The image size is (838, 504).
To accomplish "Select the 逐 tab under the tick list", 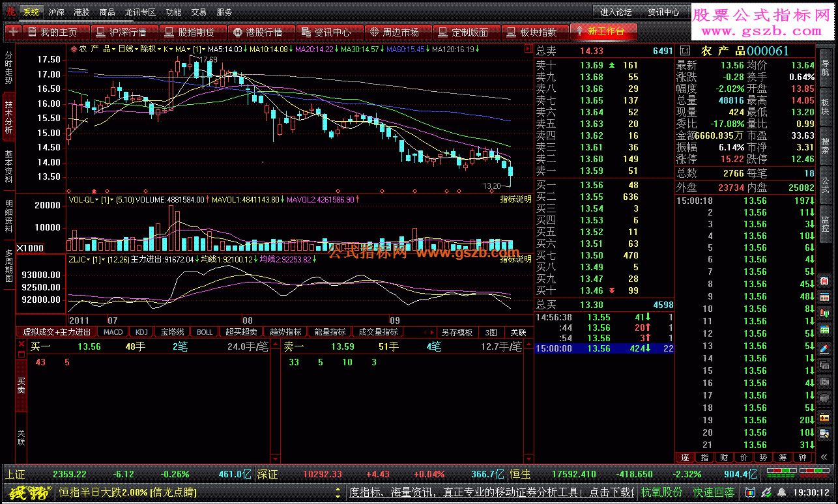I will [x=685, y=458].
